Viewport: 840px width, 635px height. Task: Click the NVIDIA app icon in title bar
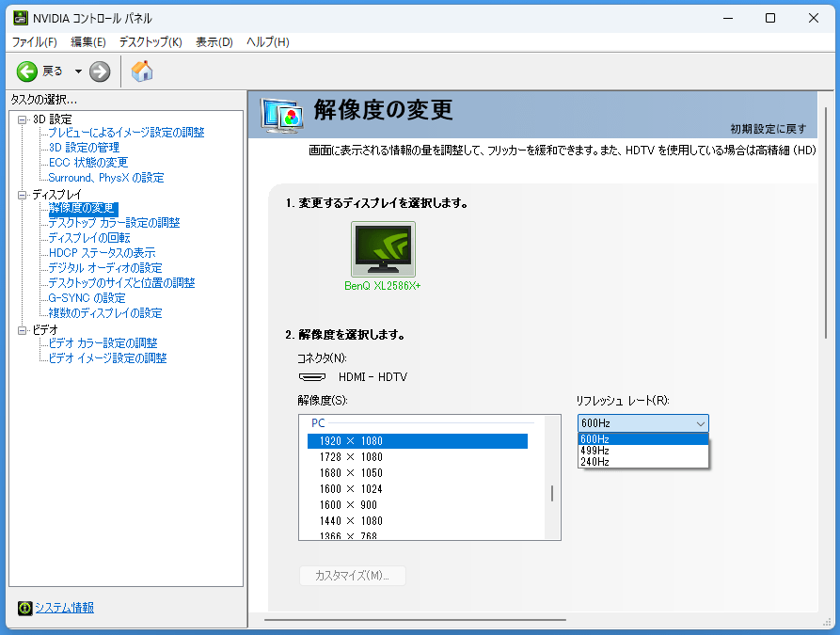coord(21,18)
